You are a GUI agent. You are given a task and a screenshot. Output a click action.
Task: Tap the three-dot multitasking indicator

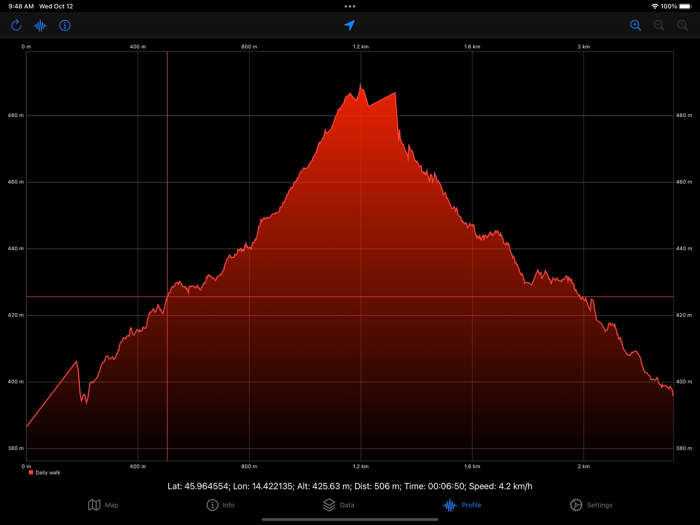click(x=350, y=6)
